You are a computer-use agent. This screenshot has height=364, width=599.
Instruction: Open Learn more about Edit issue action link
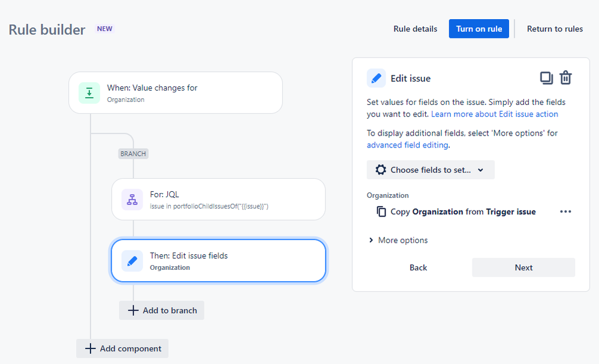pyautogui.click(x=494, y=114)
